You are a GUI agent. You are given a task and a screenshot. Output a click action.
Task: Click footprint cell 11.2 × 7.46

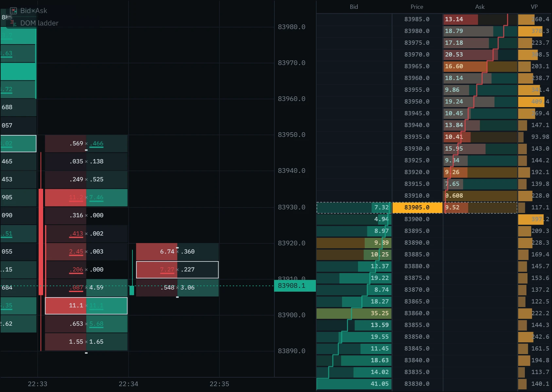[86, 197]
